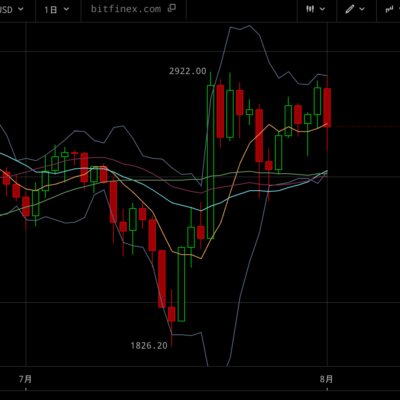Screen dimensions: 400x400
Task: Select the 8月 marker on time axis
Action: pos(327,379)
